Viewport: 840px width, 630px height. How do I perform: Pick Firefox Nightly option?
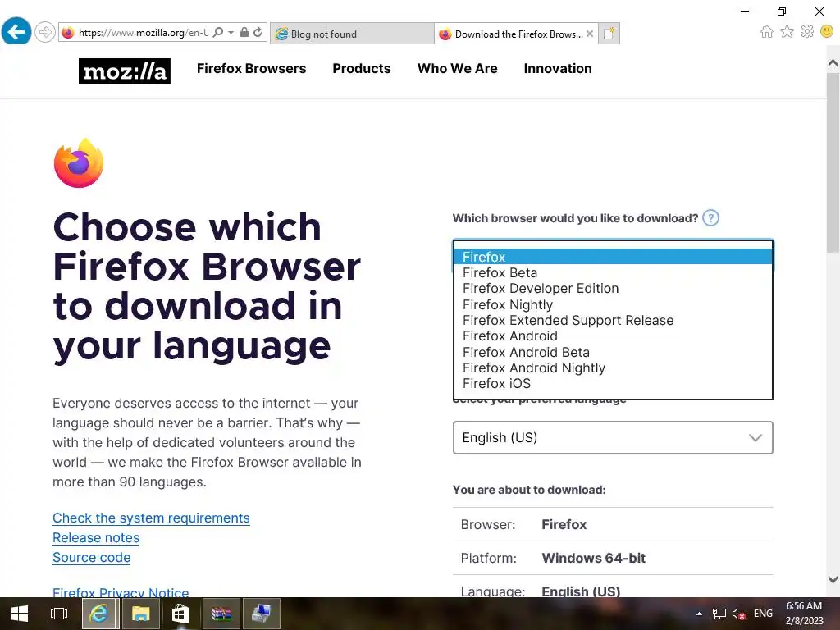(x=613, y=304)
